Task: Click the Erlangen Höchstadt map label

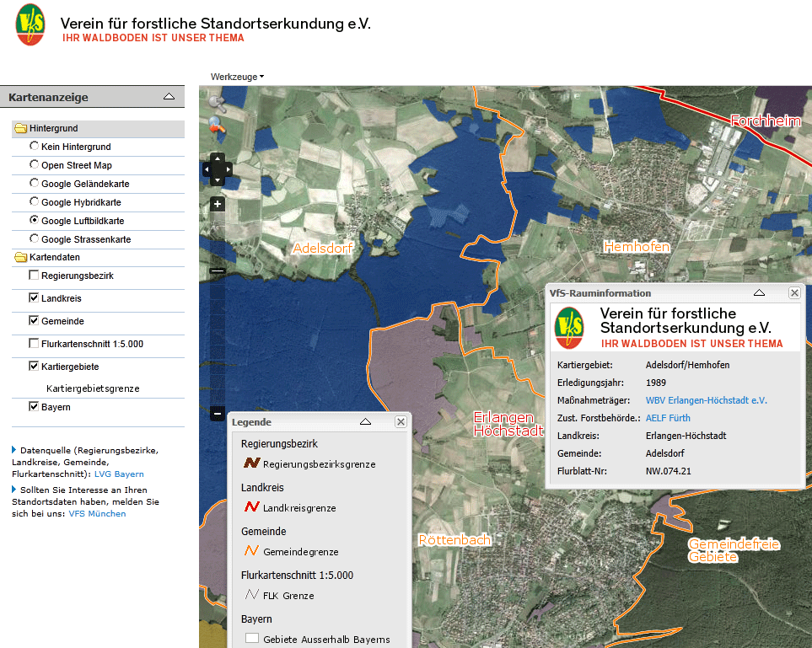Action: click(508, 424)
